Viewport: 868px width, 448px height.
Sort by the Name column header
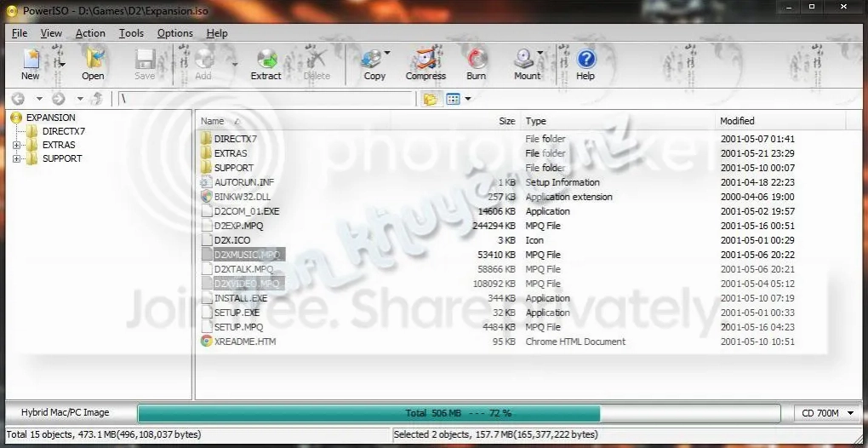[x=294, y=121]
